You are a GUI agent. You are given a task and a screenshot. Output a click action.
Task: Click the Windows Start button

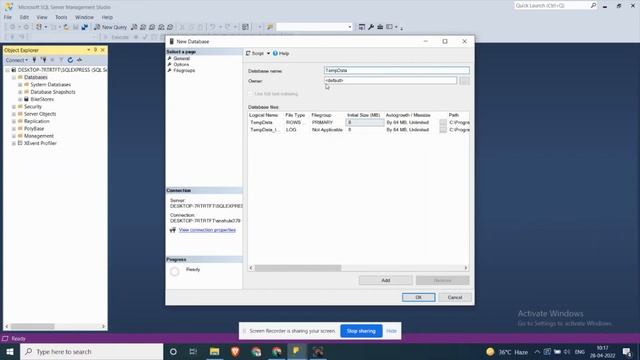(10, 351)
